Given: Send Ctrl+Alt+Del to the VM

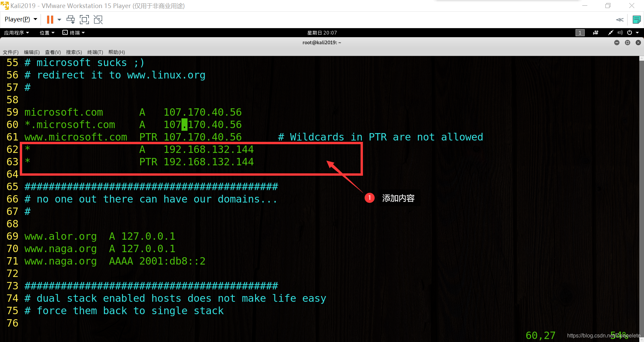Looking at the screenshot, I should [70, 19].
